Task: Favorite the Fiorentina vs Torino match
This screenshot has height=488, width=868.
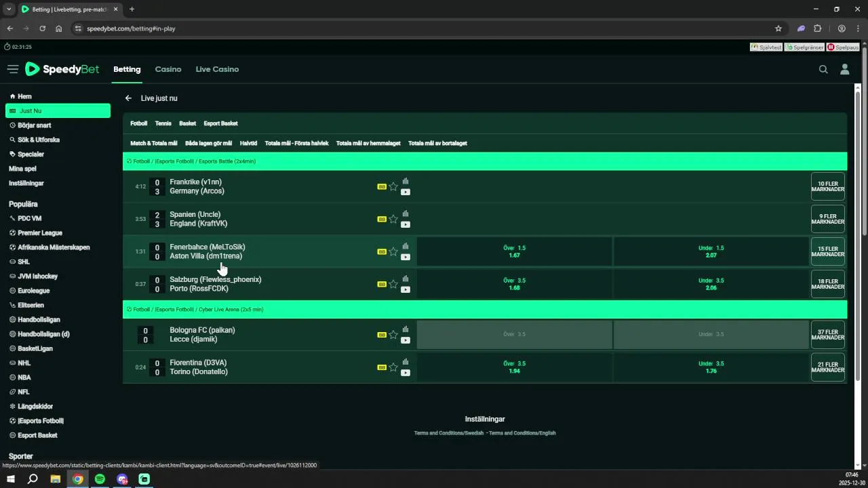Action: pyautogui.click(x=393, y=367)
